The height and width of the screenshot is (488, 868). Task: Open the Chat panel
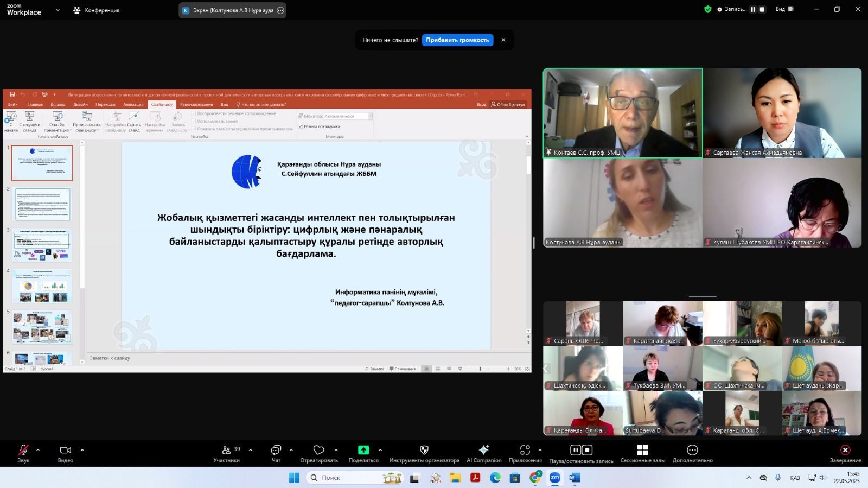276,454
